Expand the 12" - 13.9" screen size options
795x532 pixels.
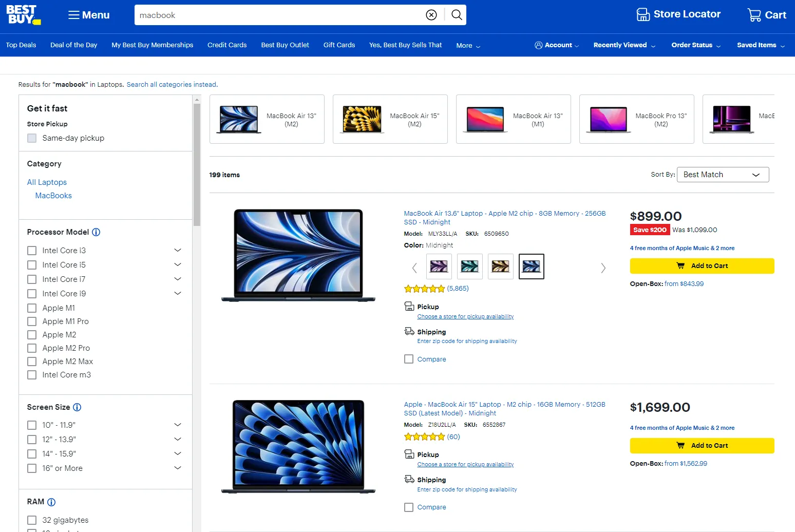(x=178, y=439)
